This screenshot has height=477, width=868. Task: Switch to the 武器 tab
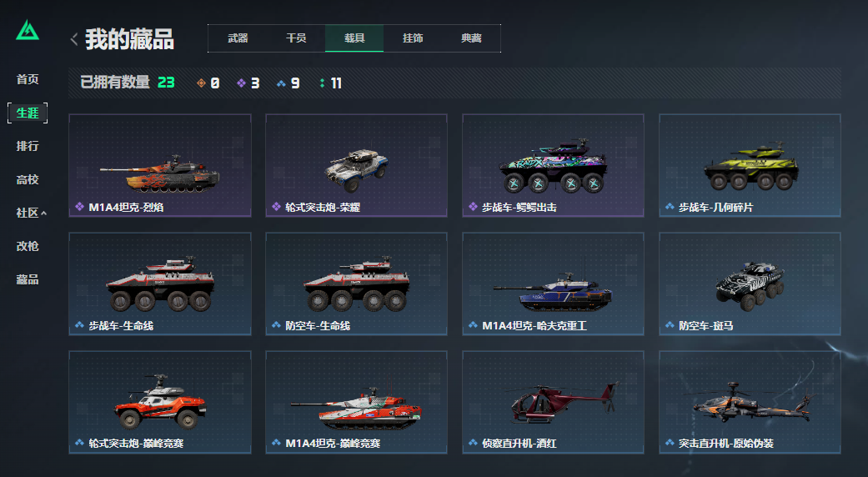coord(238,38)
